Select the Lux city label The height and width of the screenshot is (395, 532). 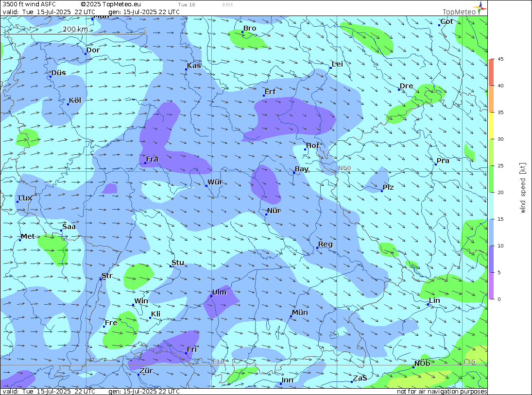coord(25,198)
